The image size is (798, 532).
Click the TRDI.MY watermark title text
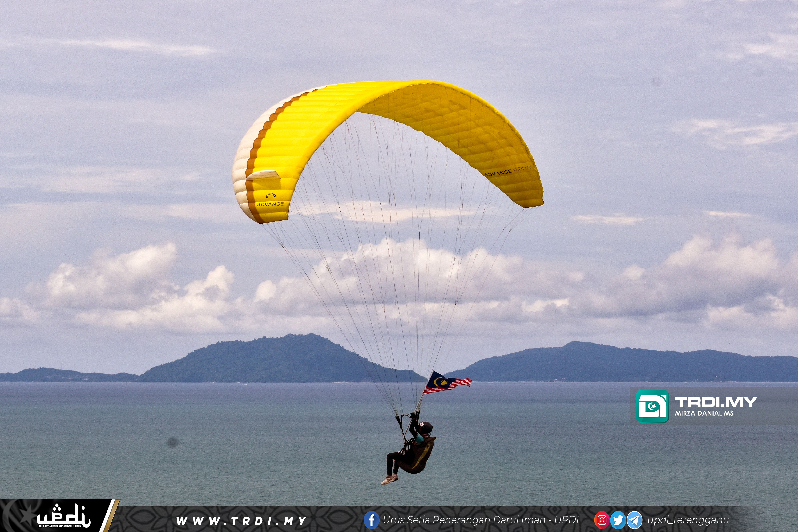[716, 402]
